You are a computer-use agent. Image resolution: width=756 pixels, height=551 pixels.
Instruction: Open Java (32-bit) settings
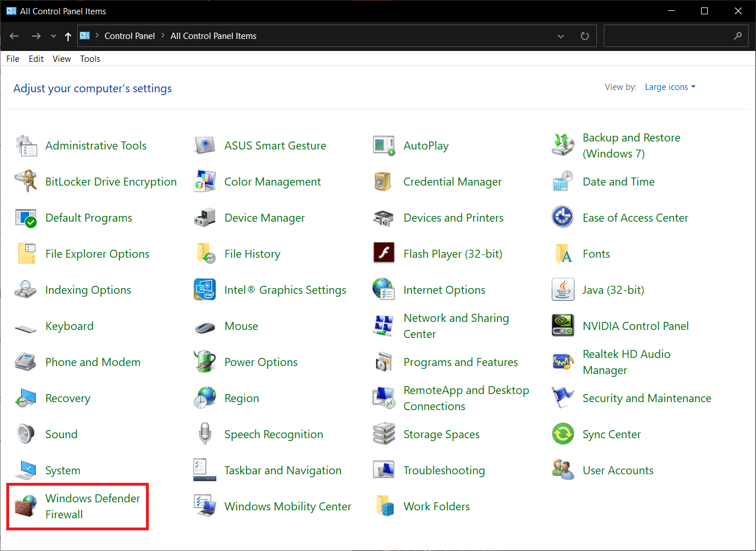point(613,290)
